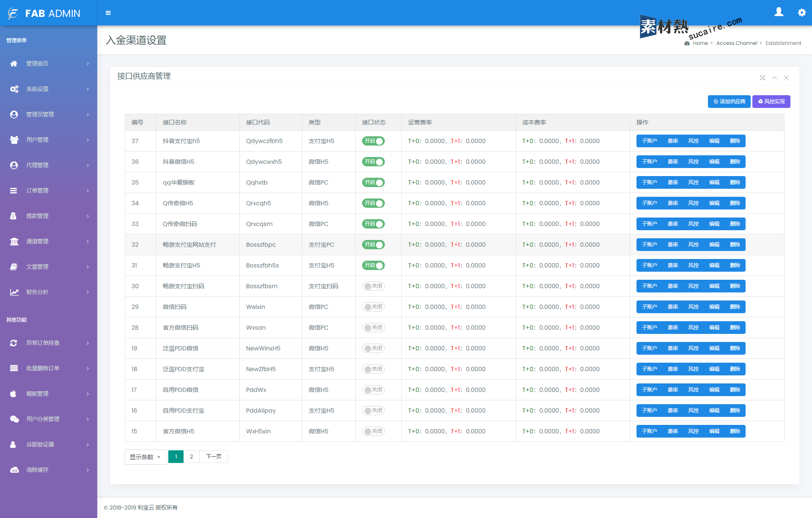This screenshot has height=518, width=812.
Task: Open the 管理员管理 sidebar menu item
Action: tap(49, 114)
